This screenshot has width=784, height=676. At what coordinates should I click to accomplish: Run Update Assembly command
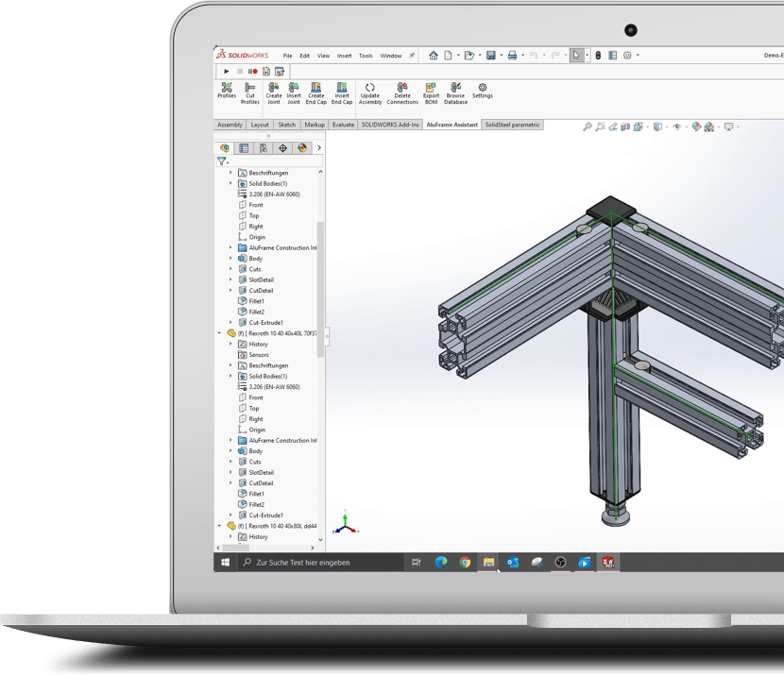[369, 93]
